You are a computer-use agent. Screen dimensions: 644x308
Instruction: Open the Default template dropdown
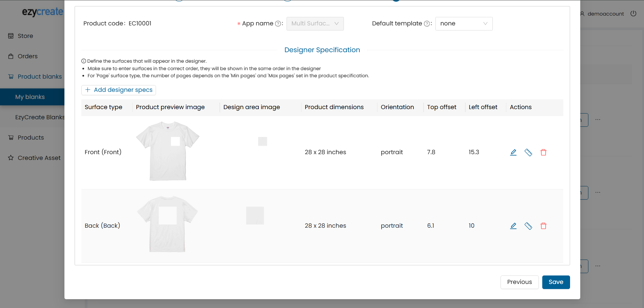click(x=464, y=24)
